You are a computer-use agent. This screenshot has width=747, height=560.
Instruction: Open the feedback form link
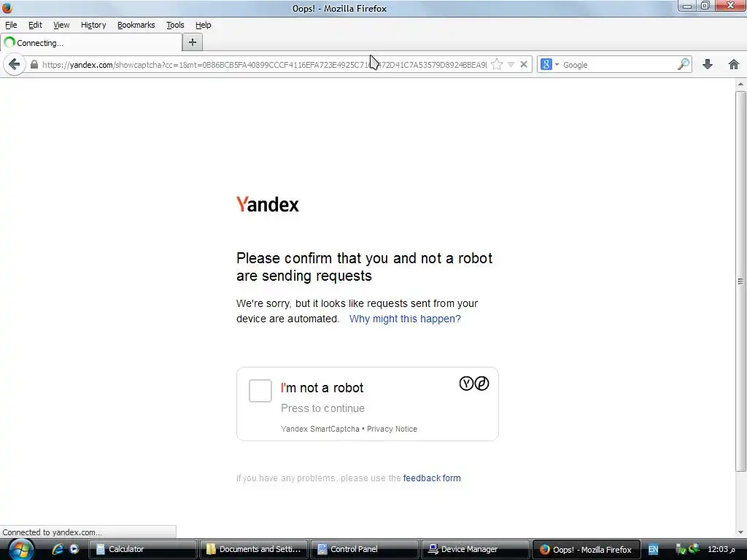432,478
